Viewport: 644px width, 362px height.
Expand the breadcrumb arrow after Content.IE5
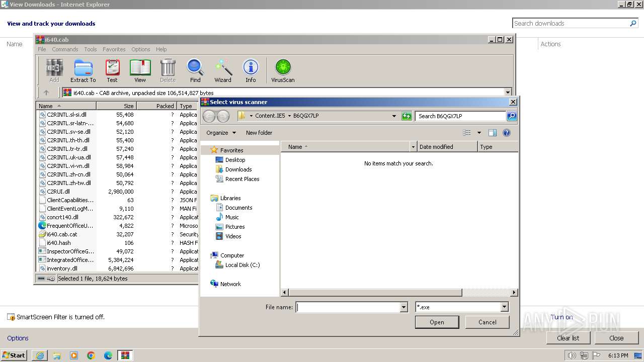pos(289,116)
